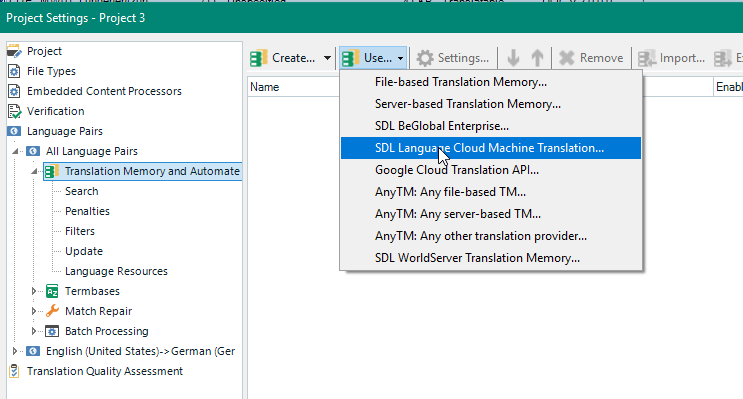Click the Settings gear icon in toolbar
Image resolution: width=743 pixels, height=399 pixels.
point(425,58)
